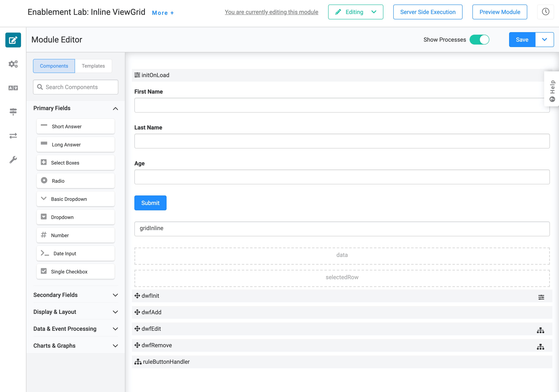Viewport: 559px width, 392px height.
Task: Click the dwfInit move handle icon
Action: [x=137, y=295]
